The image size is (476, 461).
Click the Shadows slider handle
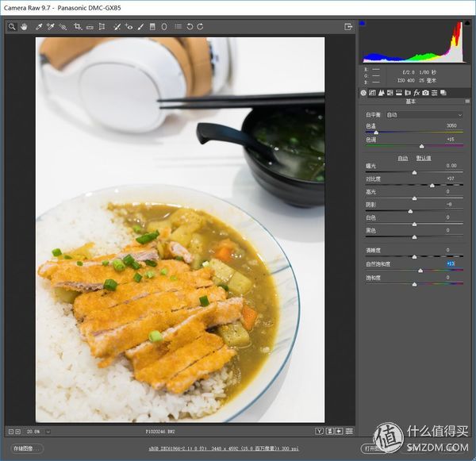pyautogui.click(x=410, y=211)
